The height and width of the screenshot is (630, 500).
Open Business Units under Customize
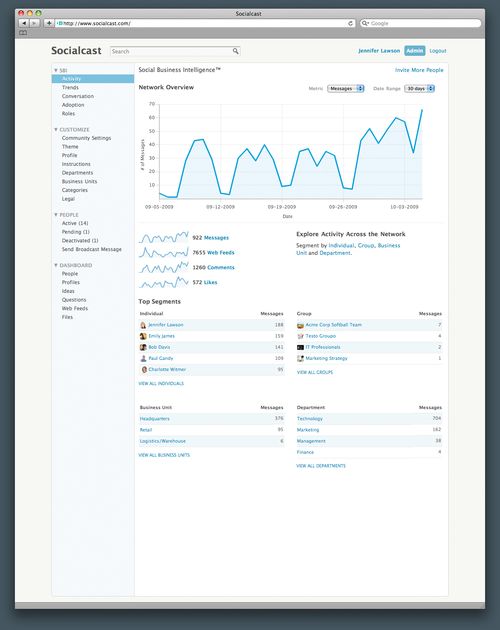[x=79, y=182]
